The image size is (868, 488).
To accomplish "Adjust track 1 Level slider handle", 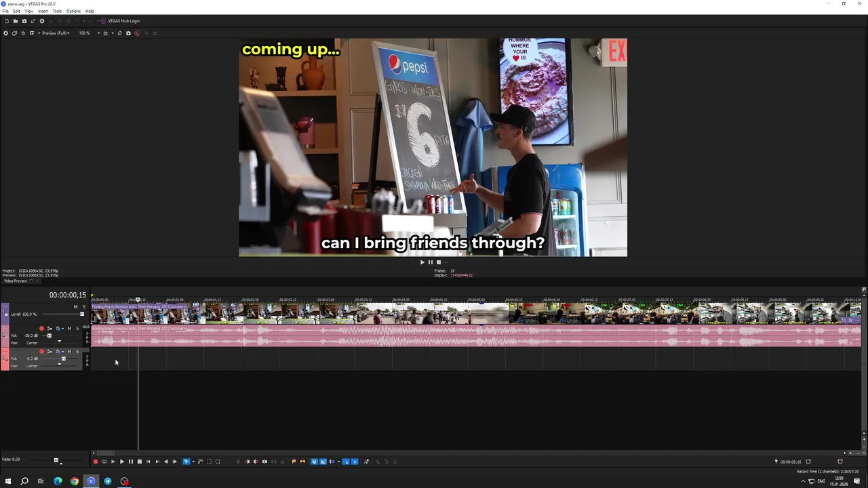I will (x=82, y=314).
